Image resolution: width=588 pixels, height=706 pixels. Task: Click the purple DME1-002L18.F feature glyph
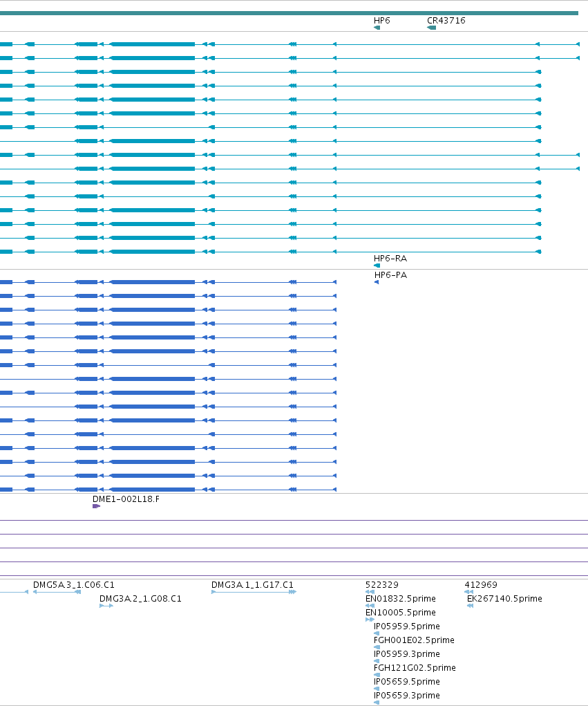coord(96,506)
